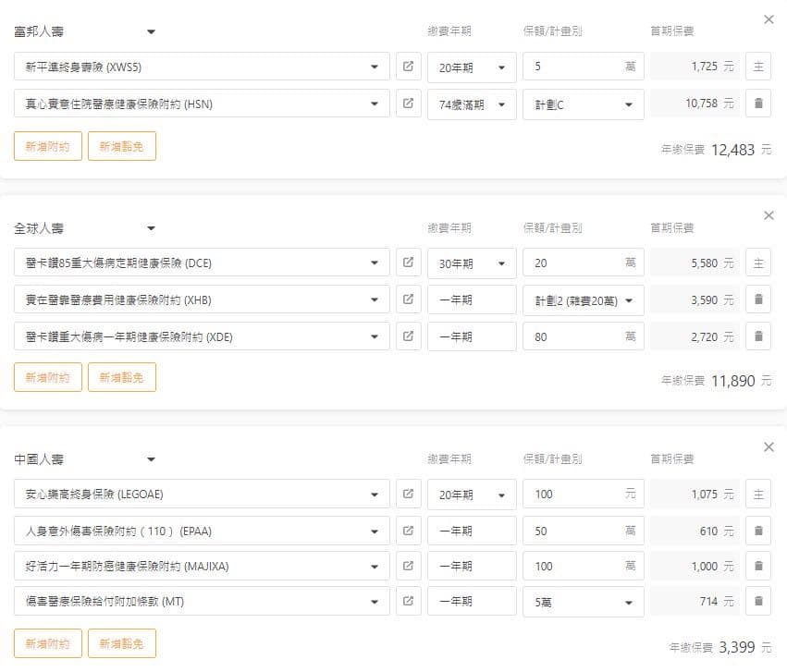
Task: Open the 全球人壽 company selector
Action: click(x=151, y=227)
